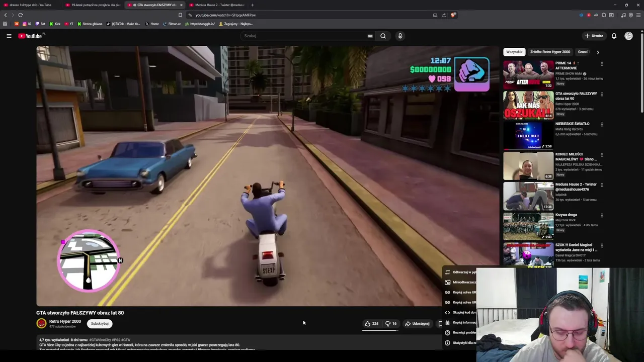Open 'Statystyki dla nerdów' menu entry
The height and width of the screenshot is (362, 644).
(x=460, y=342)
